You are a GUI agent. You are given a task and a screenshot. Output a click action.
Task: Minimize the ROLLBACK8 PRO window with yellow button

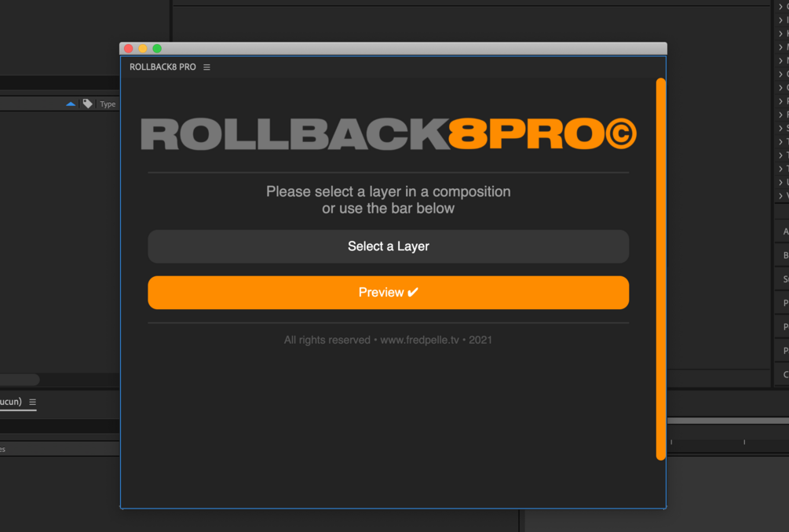point(143,49)
